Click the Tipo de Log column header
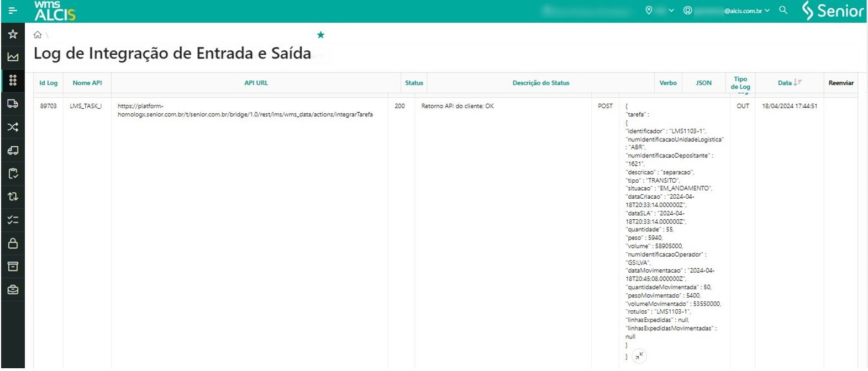This screenshot has height=371, width=868. (740, 83)
